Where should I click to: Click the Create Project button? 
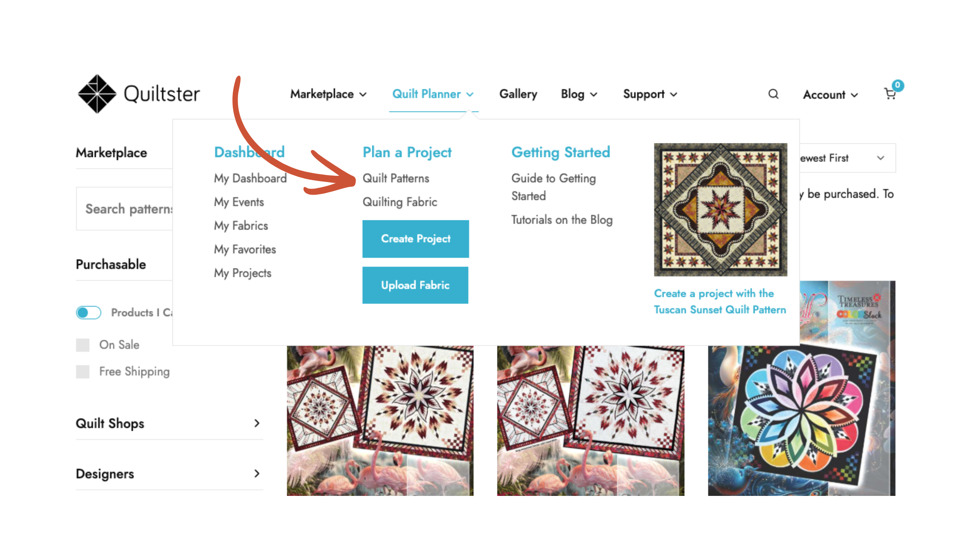click(415, 239)
